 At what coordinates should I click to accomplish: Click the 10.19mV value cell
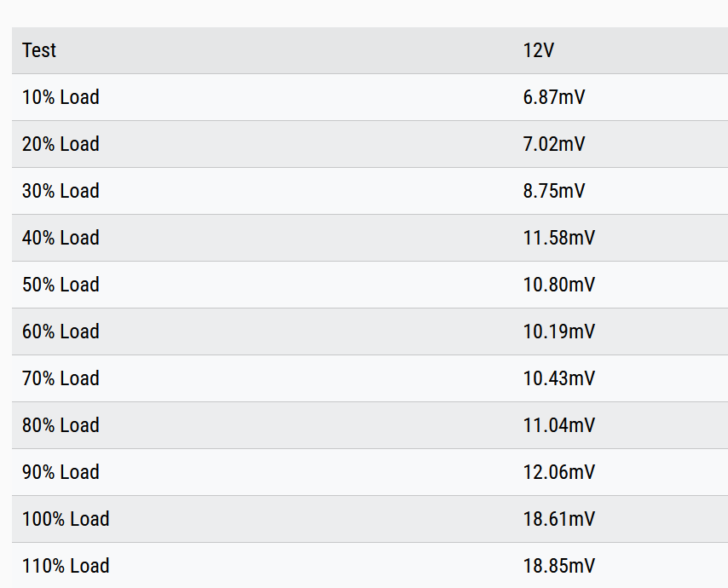[559, 331]
